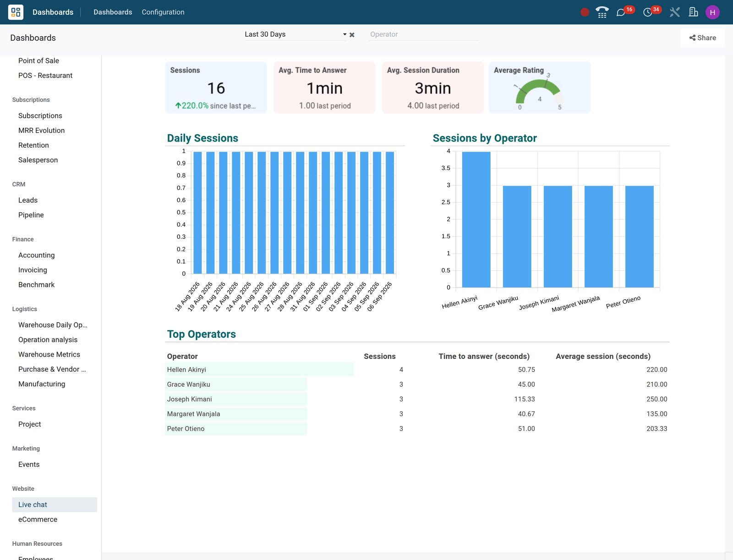733x560 pixels.
Task: Open the Warehouse Metrics dashboard
Action: [49, 354]
